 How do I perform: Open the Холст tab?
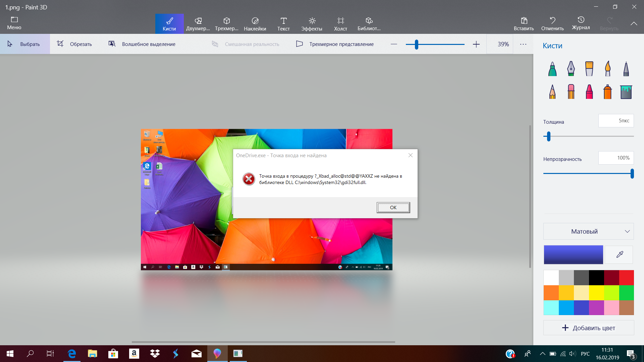pyautogui.click(x=340, y=24)
